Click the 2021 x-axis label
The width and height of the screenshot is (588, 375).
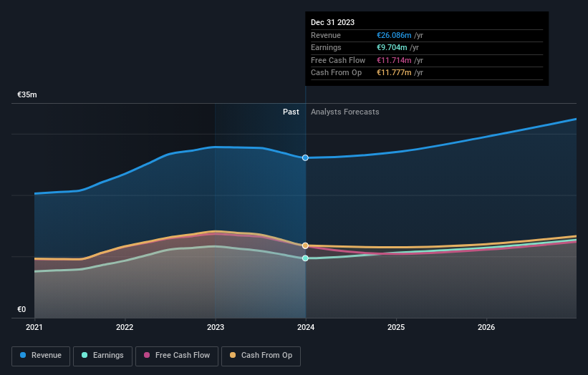[x=34, y=327]
